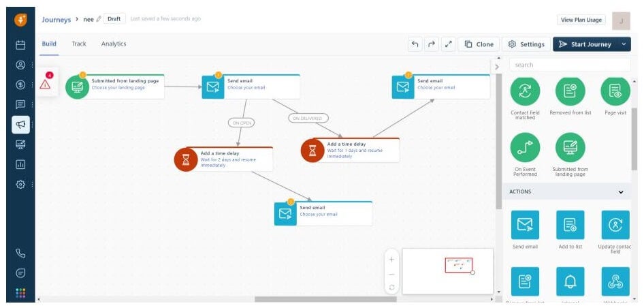644x308 pixels.
Task: Click the ON DELIVERED connector label
Action: (308, 118)
